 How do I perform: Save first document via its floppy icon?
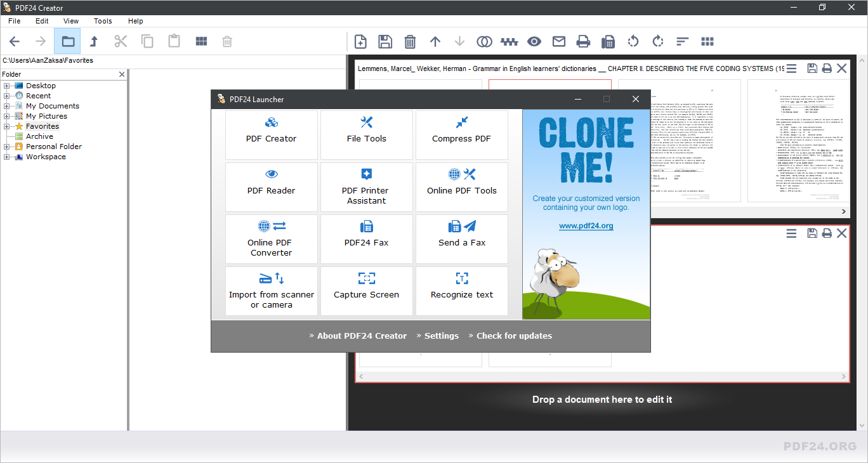coord(812,68)
